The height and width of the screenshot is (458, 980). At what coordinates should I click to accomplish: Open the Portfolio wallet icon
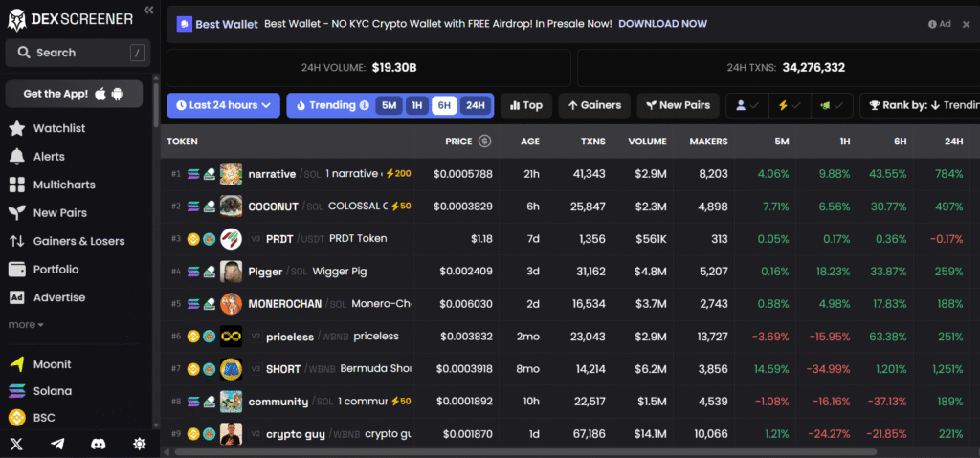click(16, 270)
